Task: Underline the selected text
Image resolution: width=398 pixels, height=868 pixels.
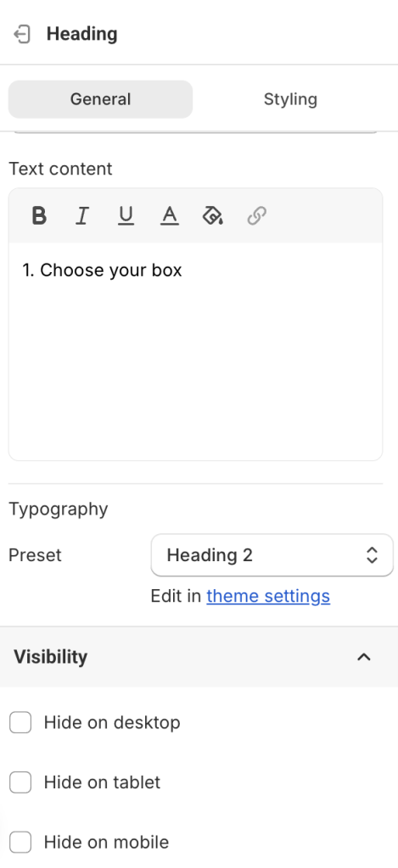Action: pos(126,215)
